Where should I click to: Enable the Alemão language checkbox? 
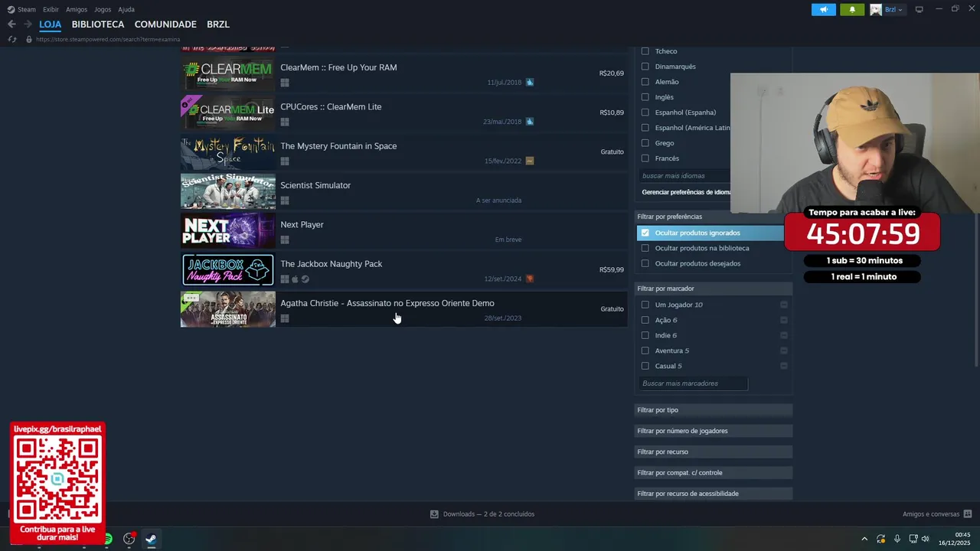click(x=645, y=82)
